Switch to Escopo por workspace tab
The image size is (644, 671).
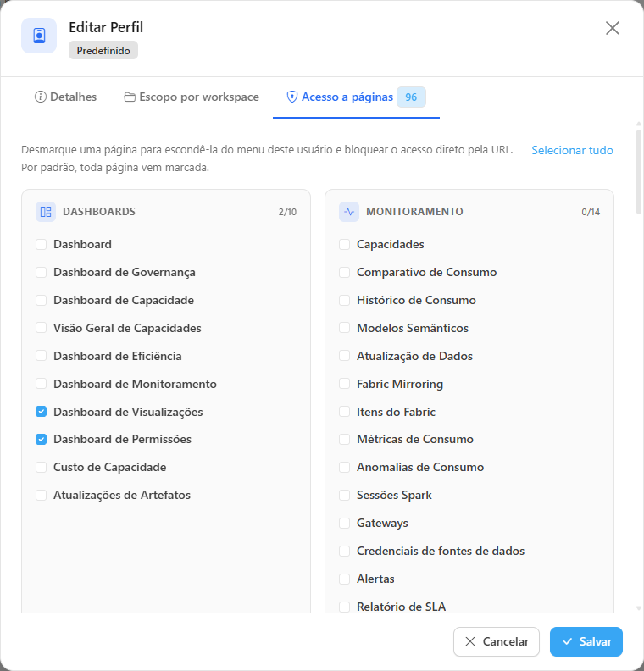(192, 97)
